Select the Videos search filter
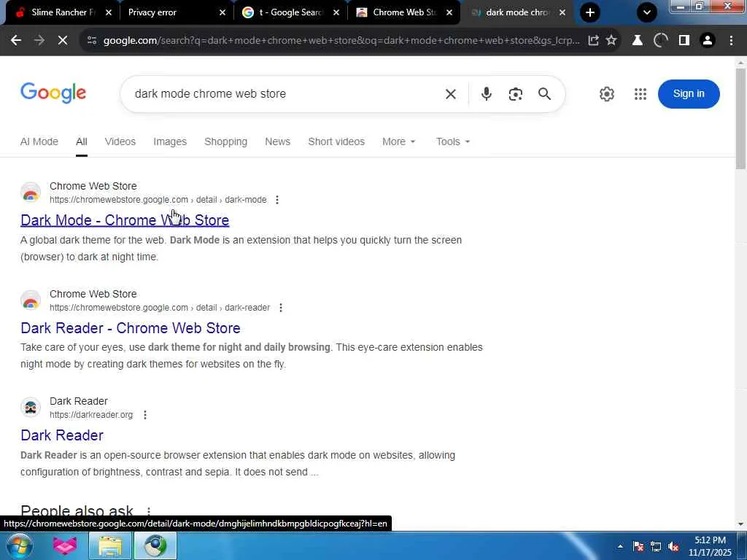747x560 pixels. click(x=120, y=142)
